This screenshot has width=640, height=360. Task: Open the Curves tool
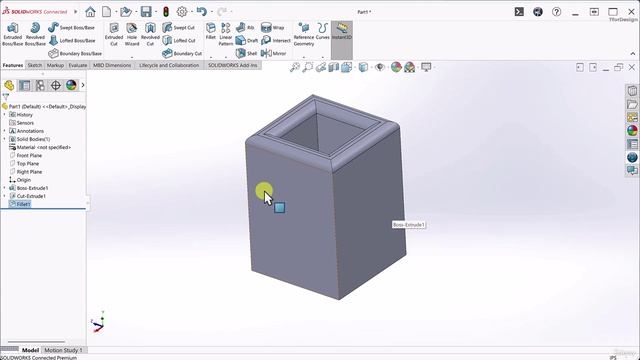(322, 31)
